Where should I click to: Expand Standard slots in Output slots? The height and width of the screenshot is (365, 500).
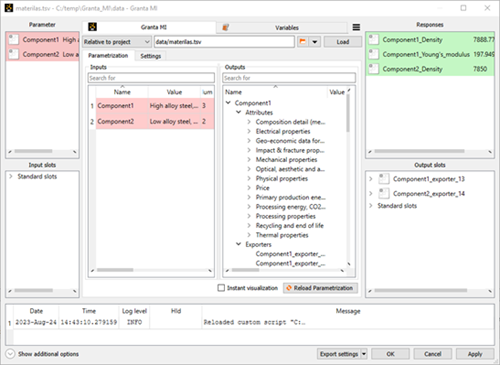pos(371,206)
